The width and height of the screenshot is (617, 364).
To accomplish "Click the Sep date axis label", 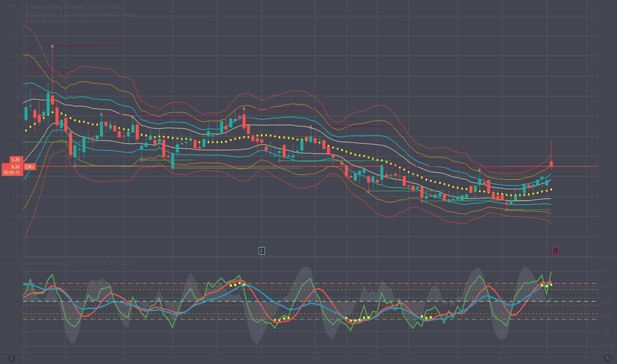I will (x=315, y=358).
